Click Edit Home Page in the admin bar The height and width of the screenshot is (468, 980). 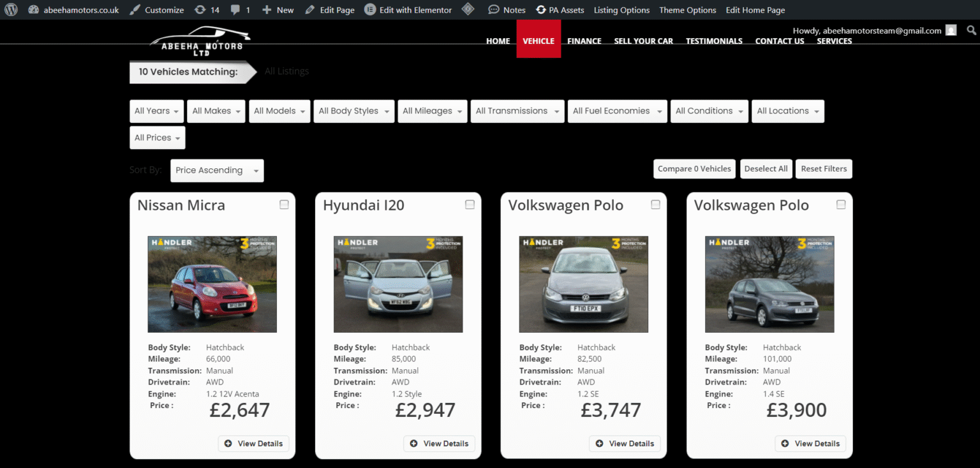(755, 10)
